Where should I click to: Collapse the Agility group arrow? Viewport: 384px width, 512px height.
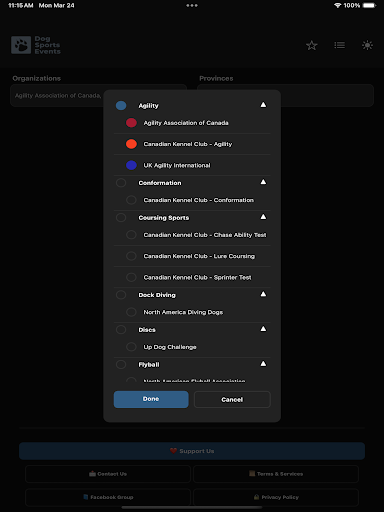tap(263, 105)
